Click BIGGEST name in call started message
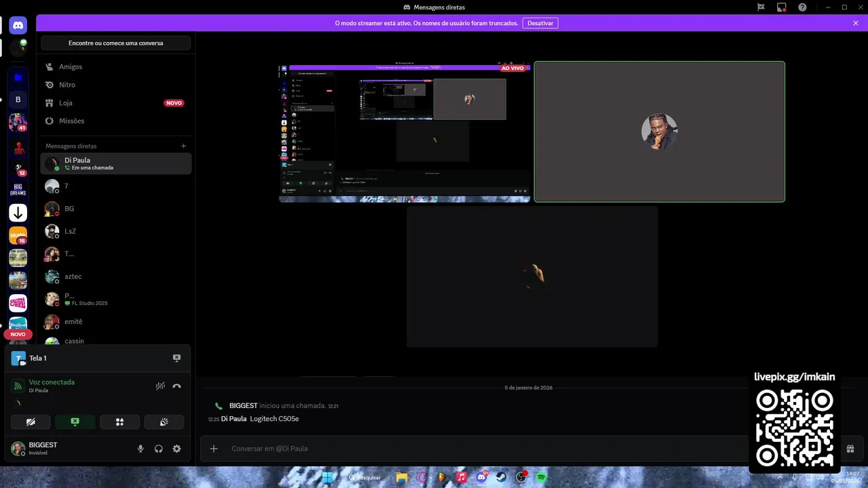 [x=243, y=405]
